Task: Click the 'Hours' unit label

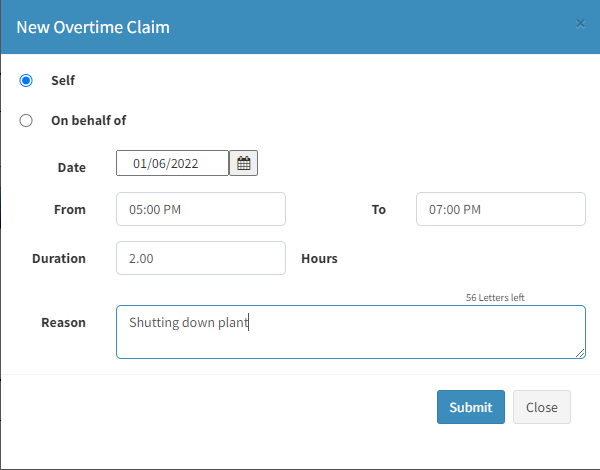Action: click(320, 258)
